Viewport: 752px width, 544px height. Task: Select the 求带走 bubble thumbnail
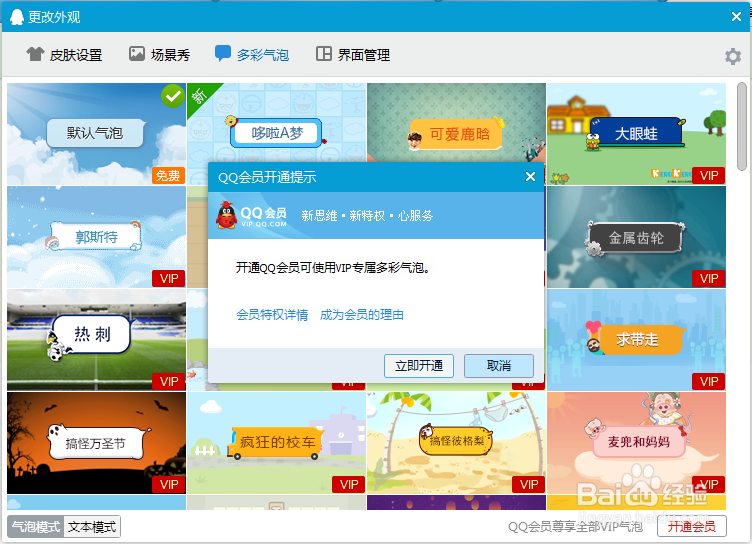pos(636,340)
